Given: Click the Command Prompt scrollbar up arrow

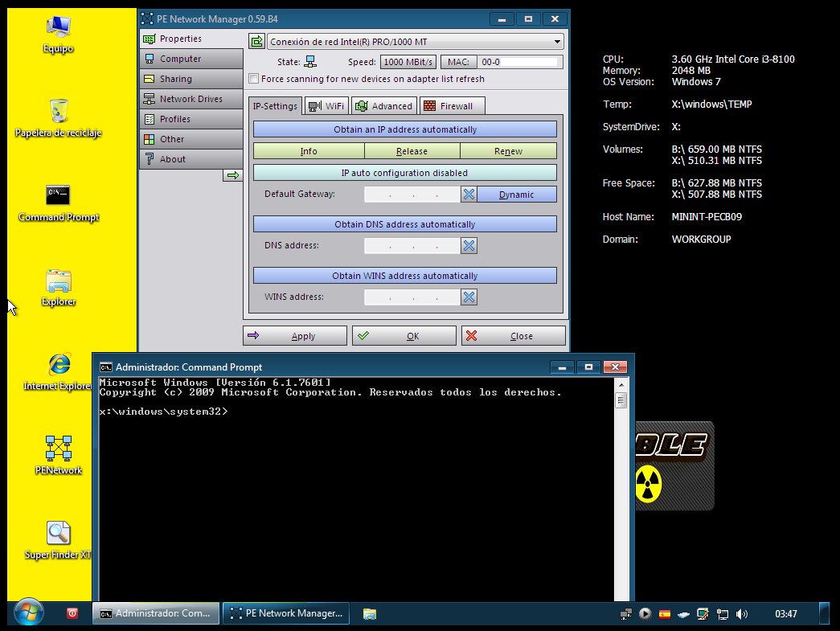Looking at the screenshot, I should point(621,384).
